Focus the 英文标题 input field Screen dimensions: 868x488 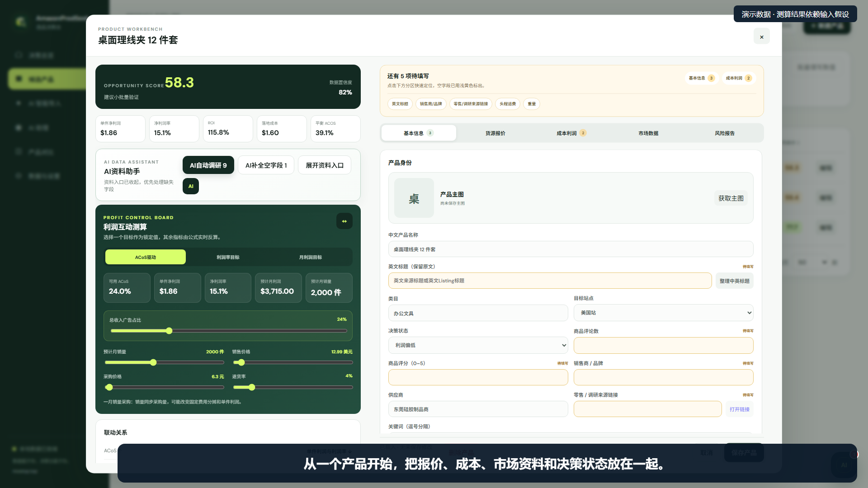pos(550,281)
